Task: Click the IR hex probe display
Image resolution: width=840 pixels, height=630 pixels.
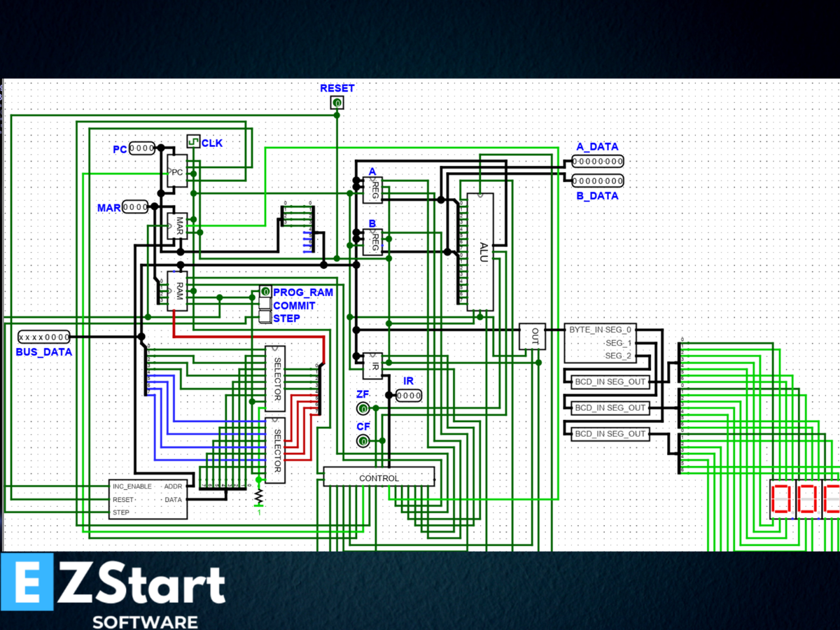Action: [408, 395]
